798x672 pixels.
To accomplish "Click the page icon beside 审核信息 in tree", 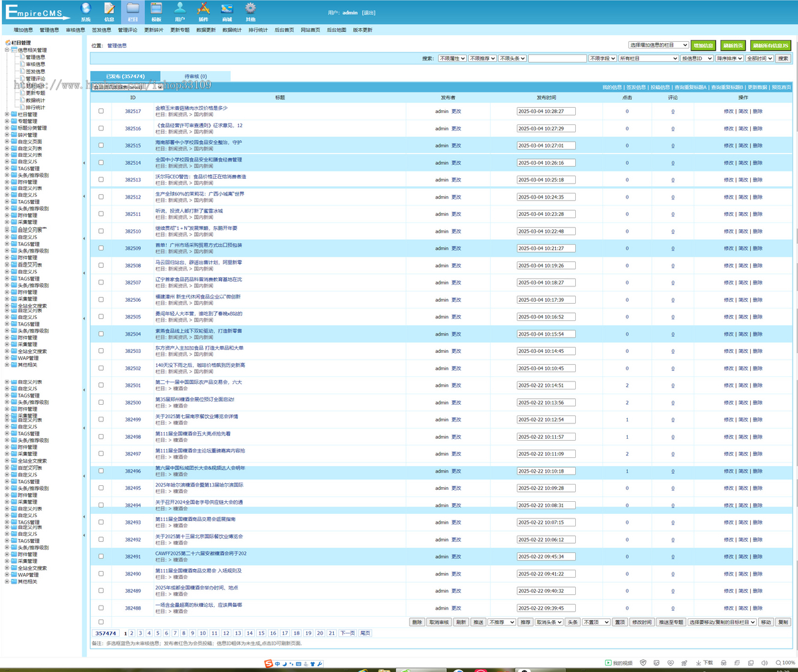I will [x=22, y=64].
